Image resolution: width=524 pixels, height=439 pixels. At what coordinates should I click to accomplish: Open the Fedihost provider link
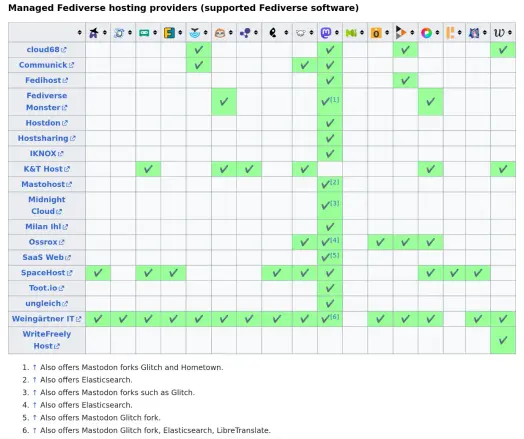46,80
